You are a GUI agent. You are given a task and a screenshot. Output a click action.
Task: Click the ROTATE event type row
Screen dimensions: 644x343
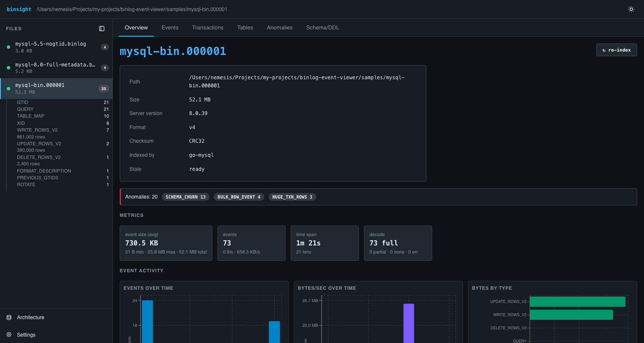[63, 184]
